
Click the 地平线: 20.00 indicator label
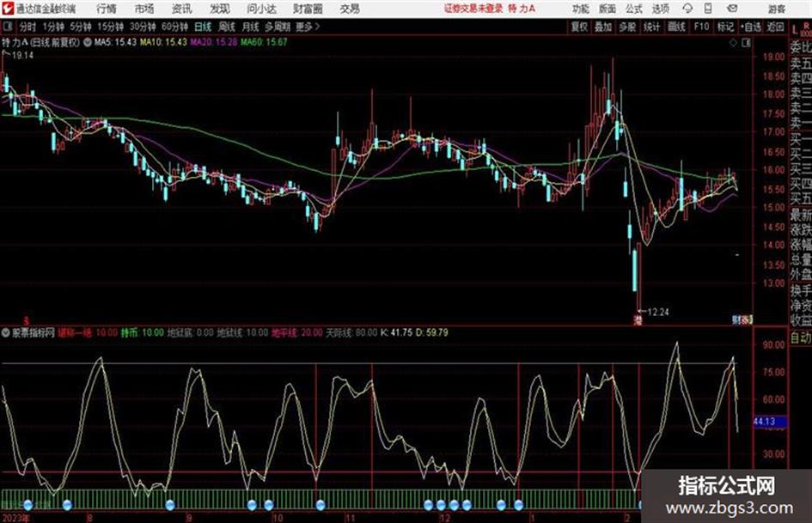pos(296,332)
